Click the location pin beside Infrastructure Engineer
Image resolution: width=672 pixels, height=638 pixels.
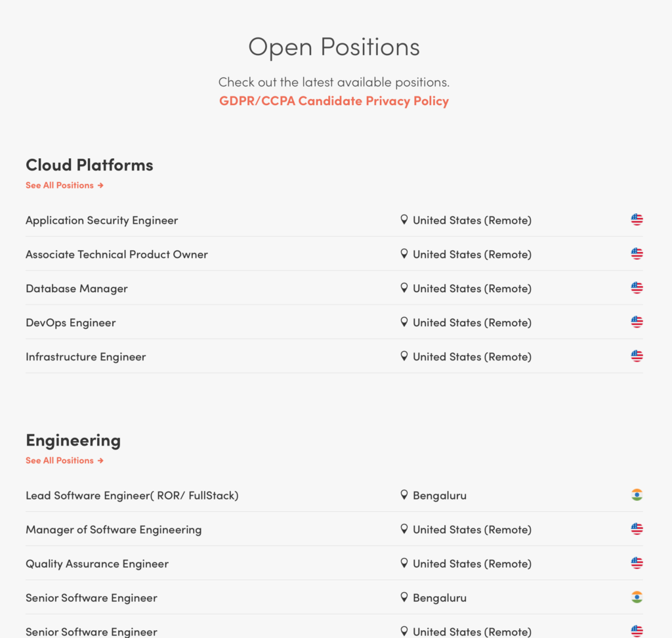pos(404,356)
